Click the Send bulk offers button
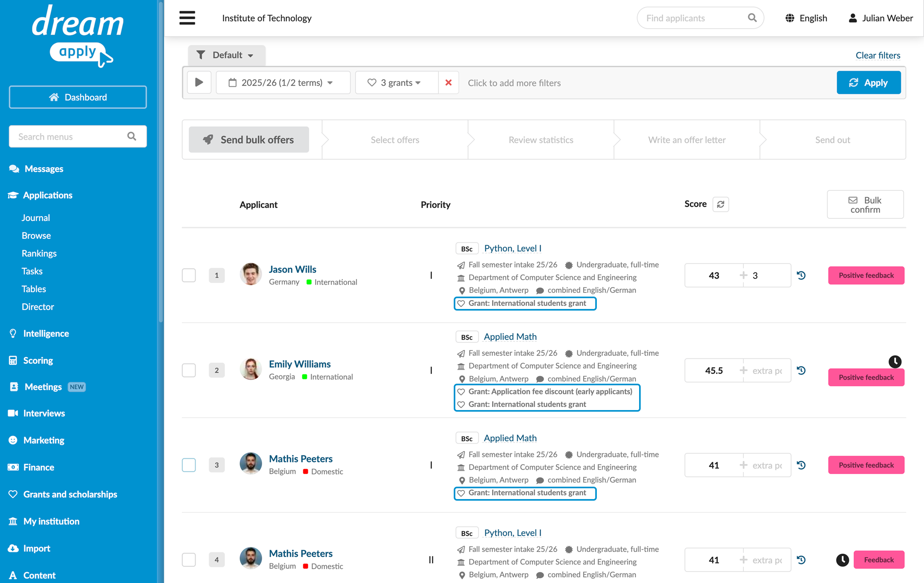 tap(249, 140)
